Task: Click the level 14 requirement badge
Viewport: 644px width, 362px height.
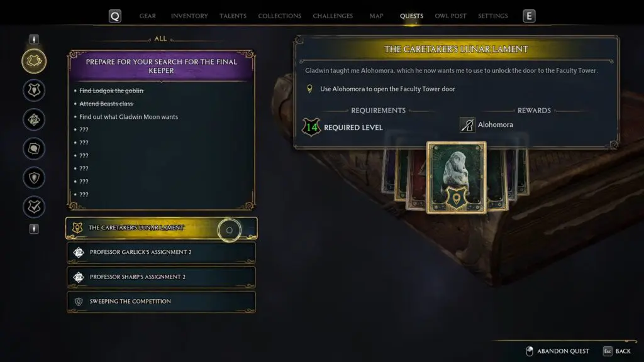Action: [311, 127]
